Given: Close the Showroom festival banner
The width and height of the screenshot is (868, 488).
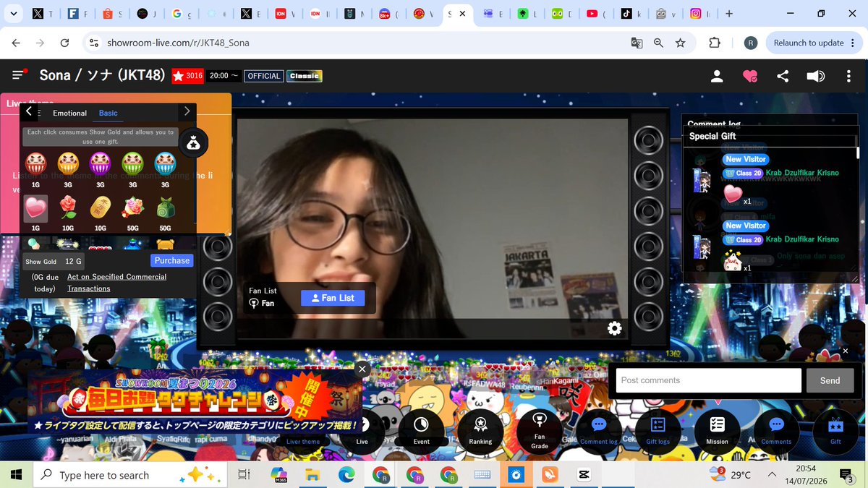Looking at the screenshot, I should pos(362,369).
